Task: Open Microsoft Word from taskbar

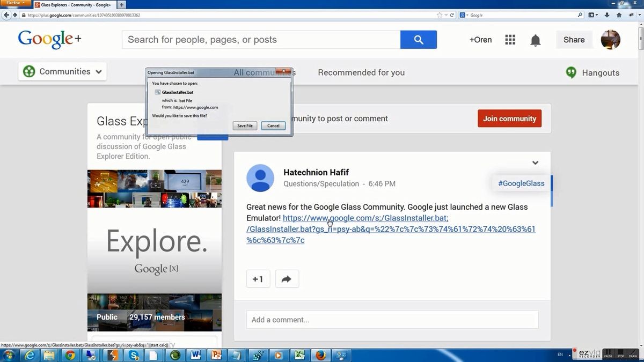Action: (195, 354)
